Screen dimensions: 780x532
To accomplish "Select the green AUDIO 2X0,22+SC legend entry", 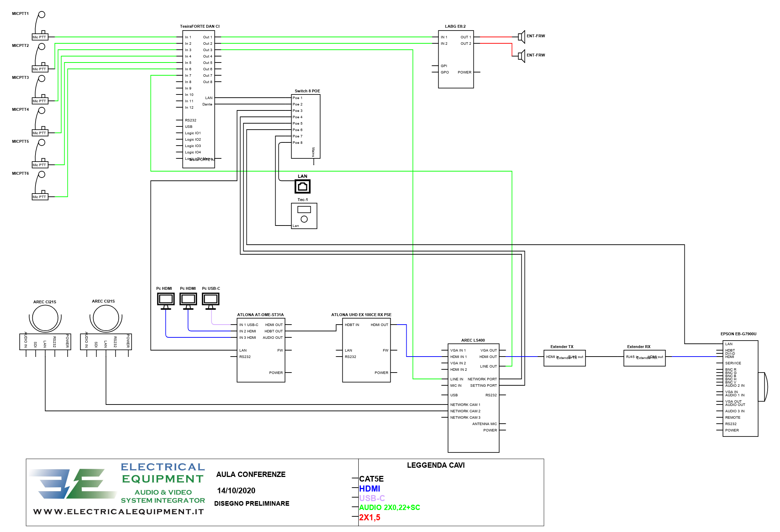I will tap(390, 507).
